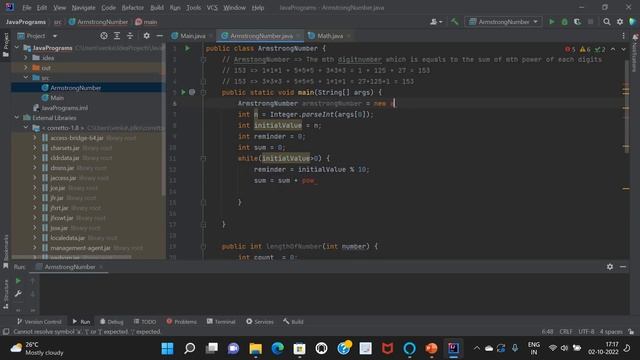Open the user account icon dropdown

tap(436, 22)
